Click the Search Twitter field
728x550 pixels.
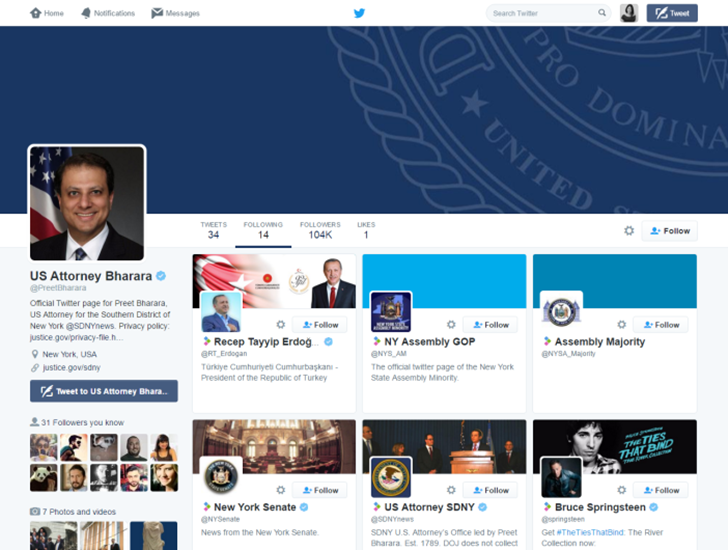tap(548, 13)
